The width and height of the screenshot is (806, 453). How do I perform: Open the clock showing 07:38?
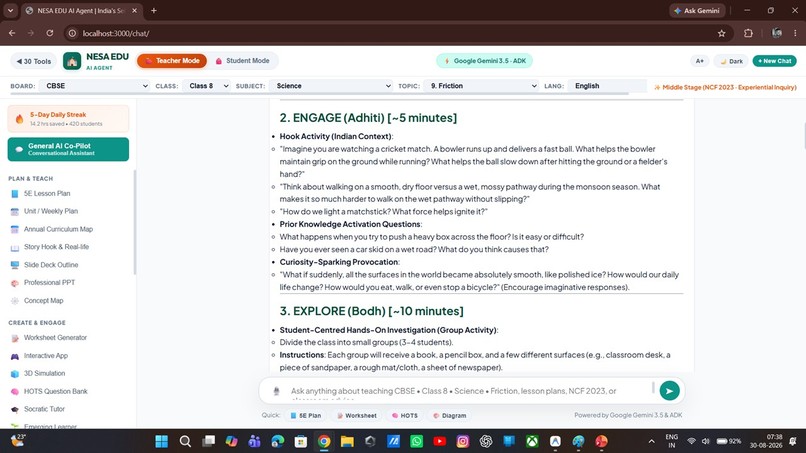(x=766, y=441)
